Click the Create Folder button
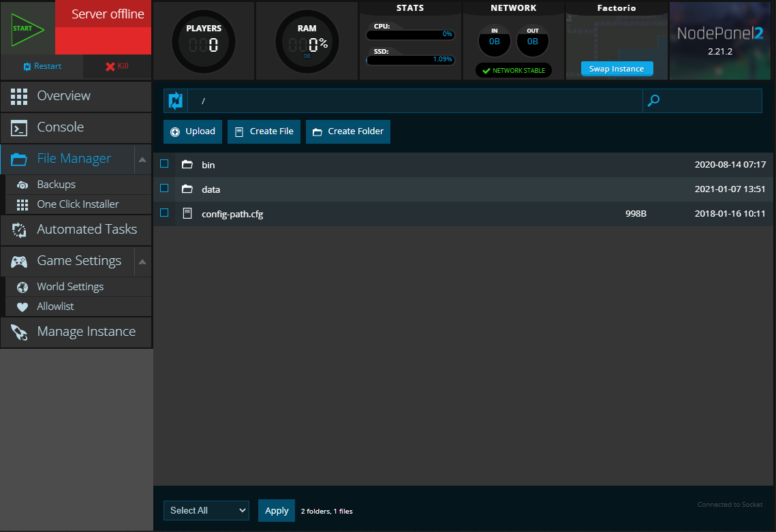The image size is (776, 532). pos(348,131)
